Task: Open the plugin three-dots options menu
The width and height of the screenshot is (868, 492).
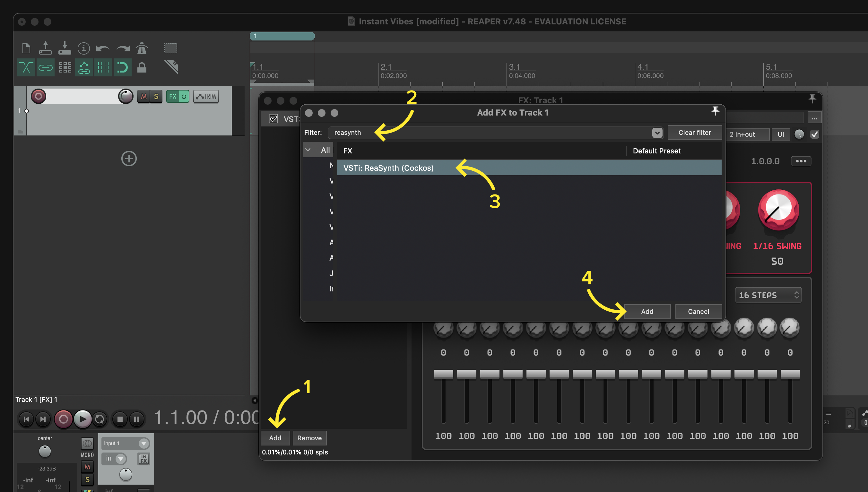Action: [x=801, y=161]
